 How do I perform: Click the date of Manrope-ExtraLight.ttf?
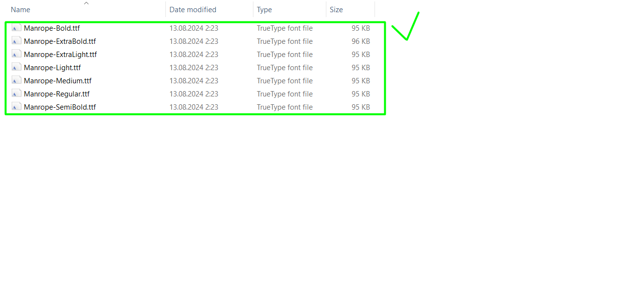[194, 55]
